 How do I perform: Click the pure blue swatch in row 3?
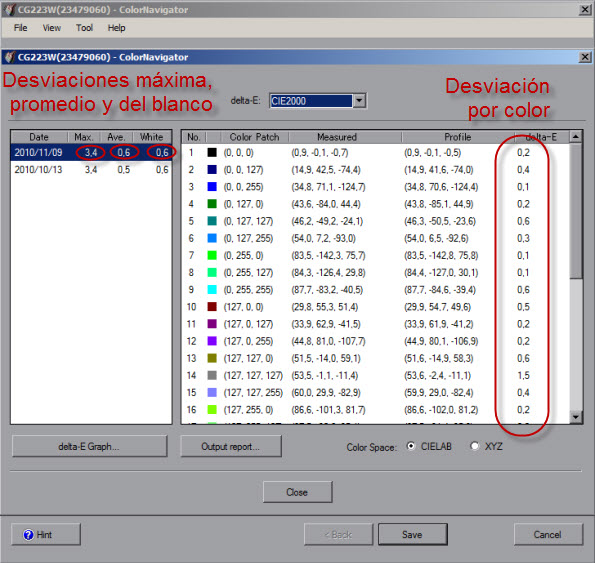point(212,187)
